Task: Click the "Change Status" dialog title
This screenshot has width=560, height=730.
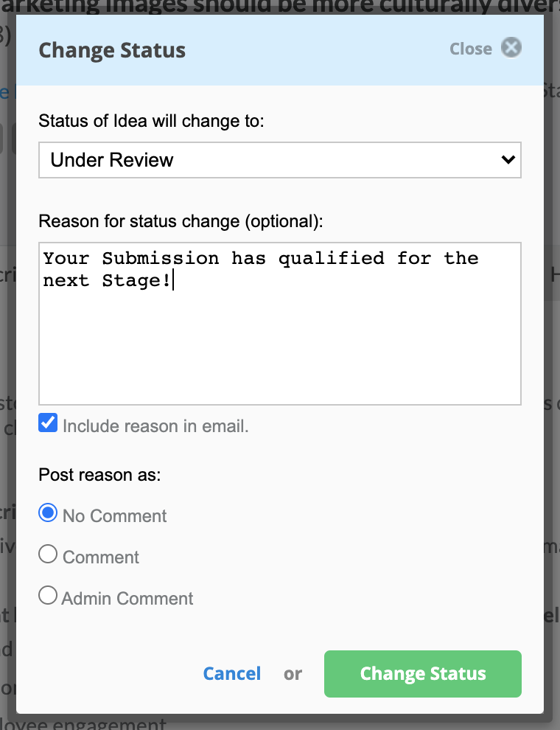Action: (x=112, y=50)
